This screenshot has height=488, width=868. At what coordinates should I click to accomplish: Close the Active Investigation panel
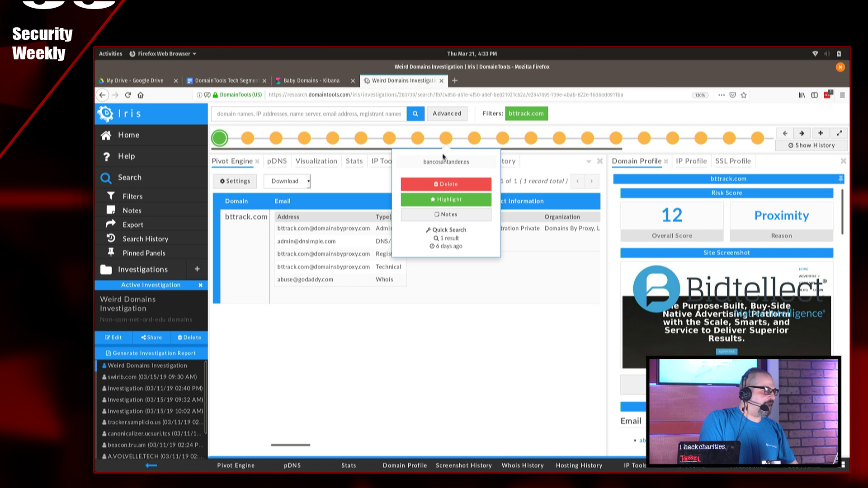[x=200, y=285]
